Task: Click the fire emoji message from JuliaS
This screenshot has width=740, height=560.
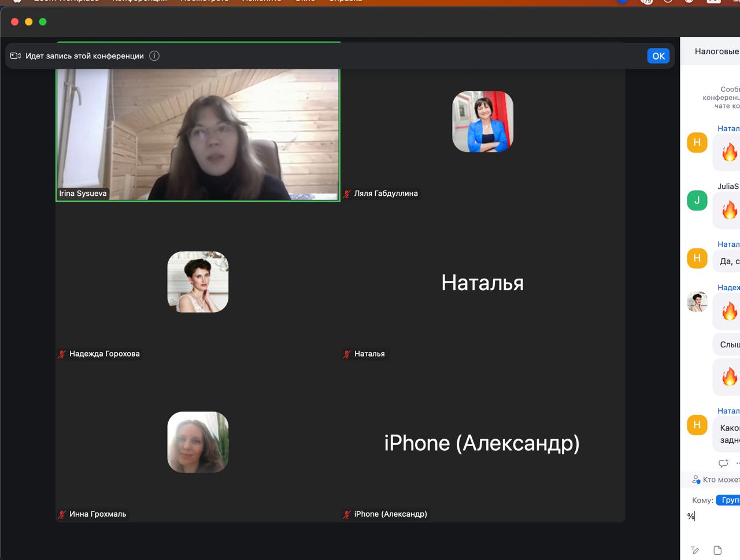Action: tap(729, 210)
